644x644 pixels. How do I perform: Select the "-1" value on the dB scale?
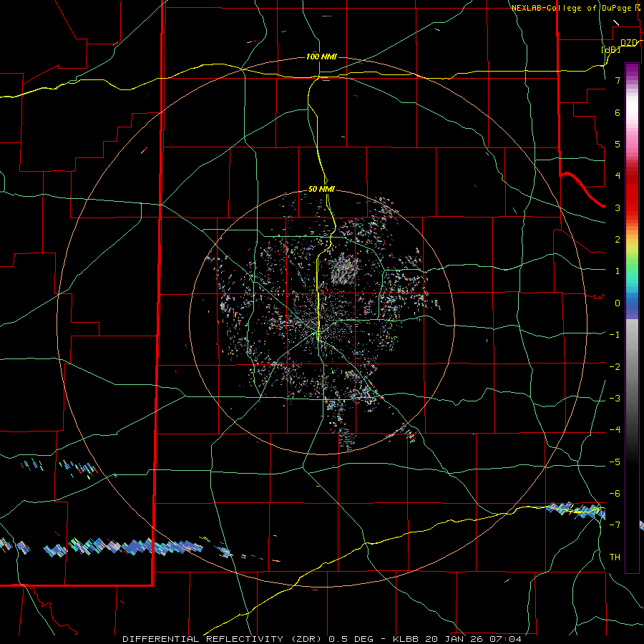point(615,335)
